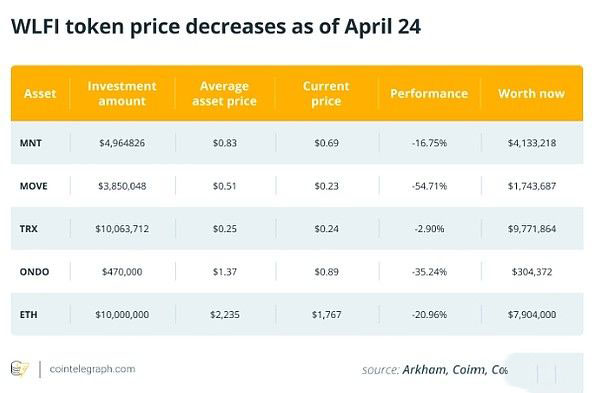Select the ONDO asset row label
This screenshot has height=393, width=600.
click(x=34, y=272)
